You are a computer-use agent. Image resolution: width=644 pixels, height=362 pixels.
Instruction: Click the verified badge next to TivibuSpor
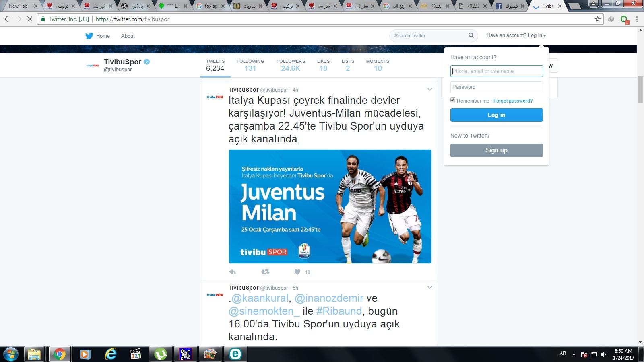click(x=147, y=62)
